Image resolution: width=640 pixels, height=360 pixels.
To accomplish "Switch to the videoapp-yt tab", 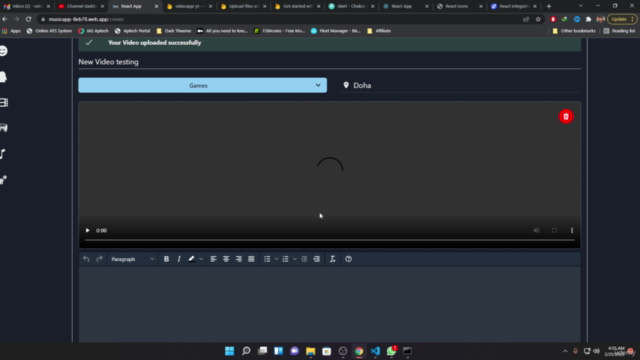I will 189,6.
